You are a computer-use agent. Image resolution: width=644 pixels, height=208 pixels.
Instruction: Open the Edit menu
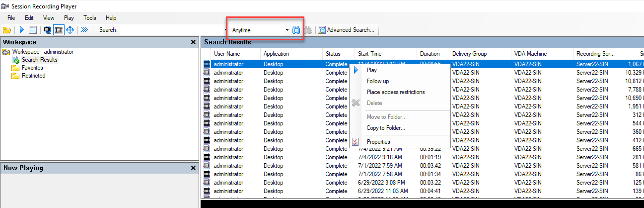pyautogui.click(x=29, y=18)
